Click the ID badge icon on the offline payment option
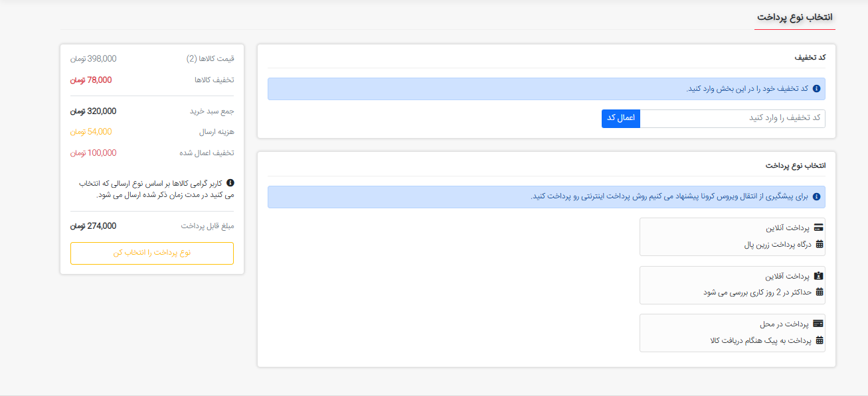This screenshot has width=868, height=396. [819, 277]
